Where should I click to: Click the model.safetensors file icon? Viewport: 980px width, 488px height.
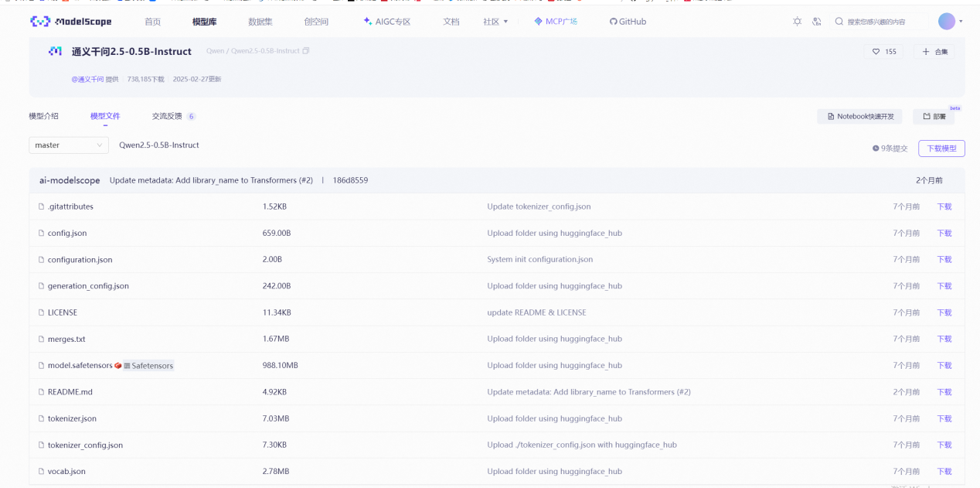tap(42, 365)
